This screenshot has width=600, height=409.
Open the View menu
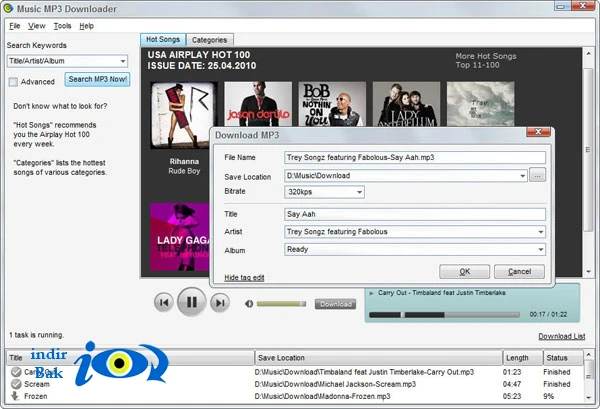coord(37,26)
